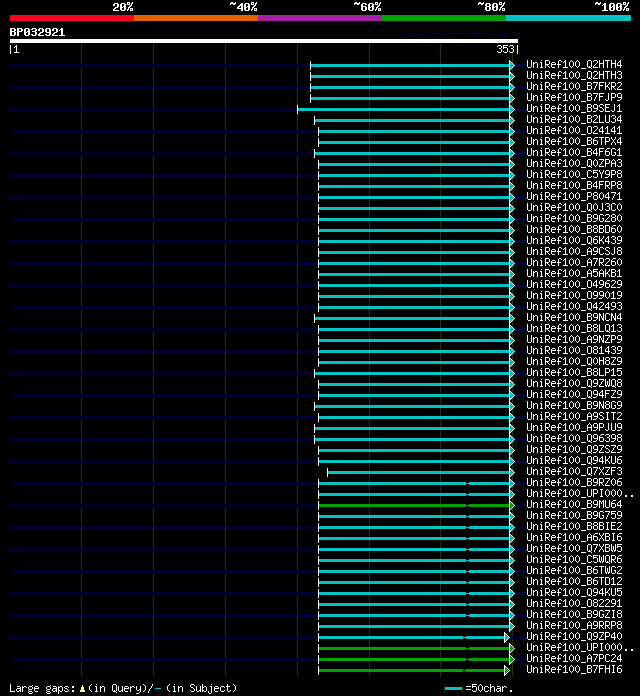Open hit UniRef100_B9SEJ1
Screen dimensions: 640x696
tap(574, 108)
